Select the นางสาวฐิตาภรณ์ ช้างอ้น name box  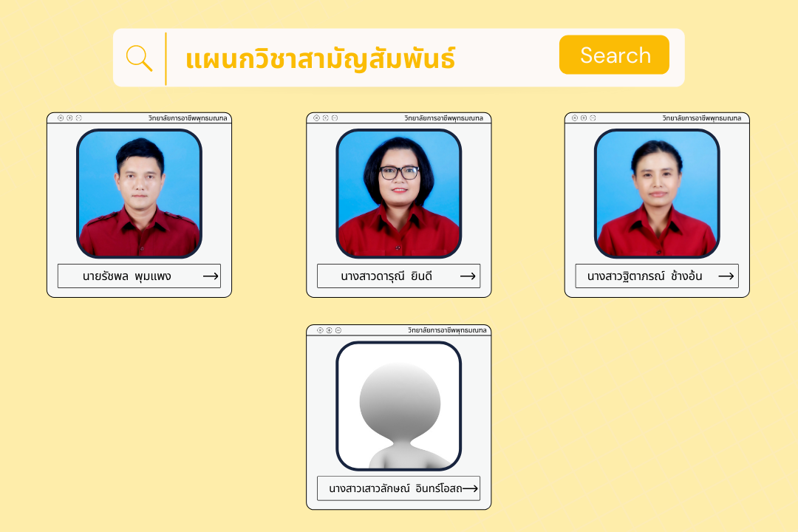(657, 276)
